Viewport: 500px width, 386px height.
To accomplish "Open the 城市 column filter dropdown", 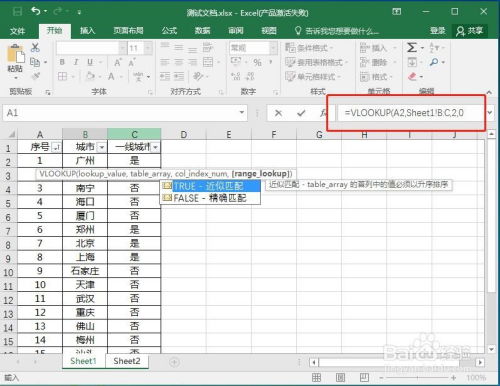I will (102, 147).
